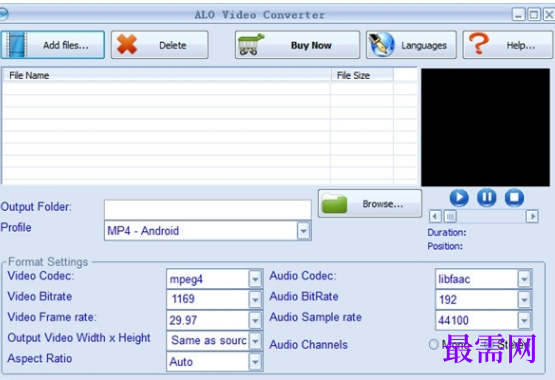Screen dimensions: 555x380
Task: Pause the preview video
Action: click(487, 197)
